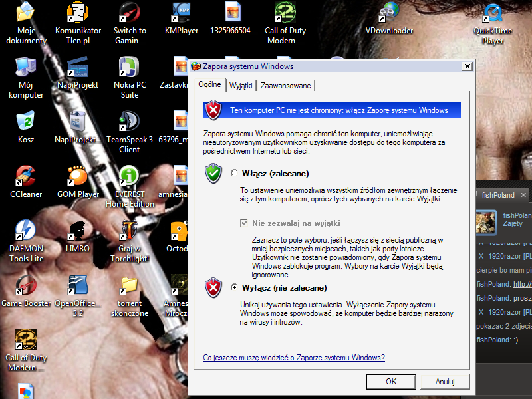Open Game Booster shortcut
The width and height of the screenshot is (532, 399).
coord(26,291)
